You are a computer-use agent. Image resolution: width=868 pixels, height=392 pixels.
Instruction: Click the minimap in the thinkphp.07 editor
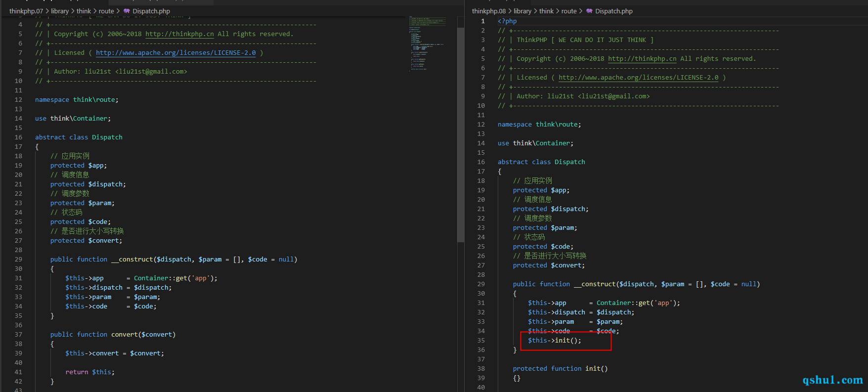[428, 44]
